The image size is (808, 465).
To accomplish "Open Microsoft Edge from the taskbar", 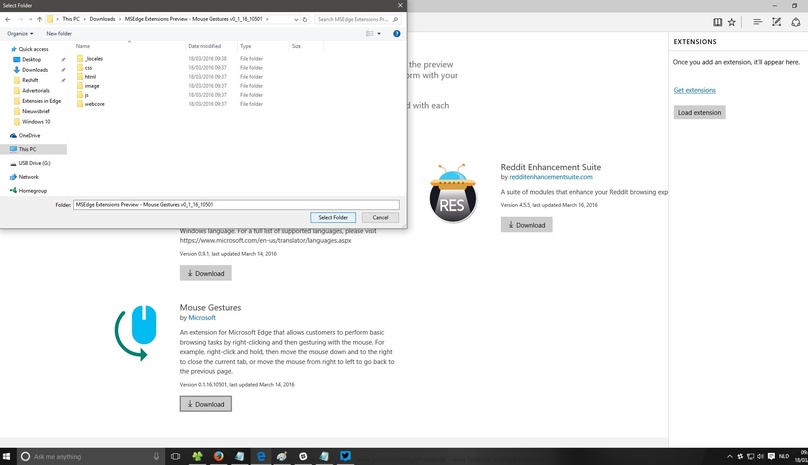I will 261,456.
